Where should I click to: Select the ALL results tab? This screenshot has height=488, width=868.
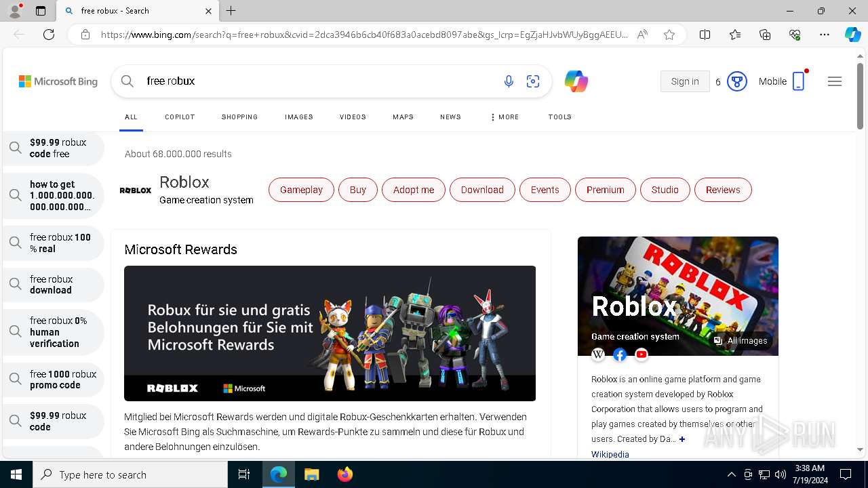(x=131, y=117)
